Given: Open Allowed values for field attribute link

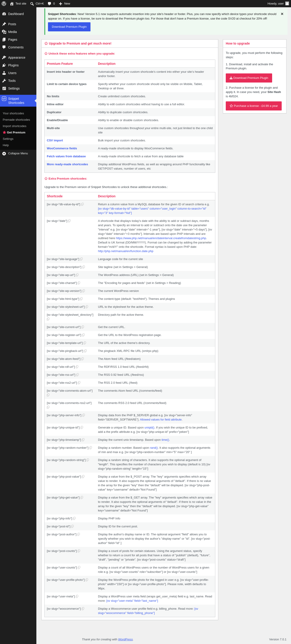Looking at the screenshot, I should [x=161, y=420].
